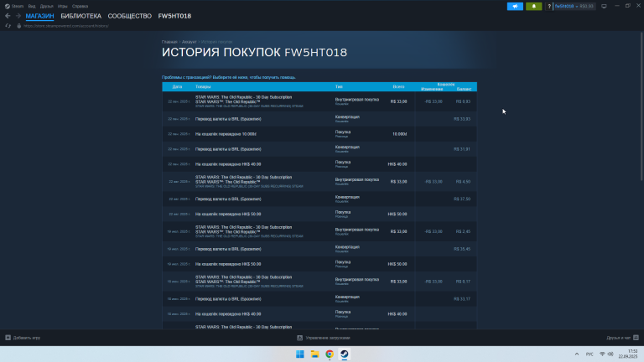Switch to Big Picture mode icon
Viewport: 644px width, 362px height.
604,6
